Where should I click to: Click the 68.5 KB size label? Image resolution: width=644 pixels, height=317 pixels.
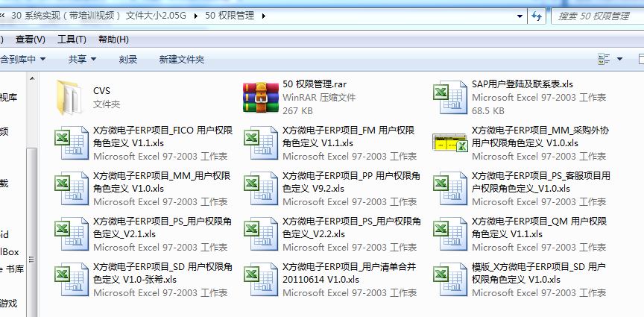pos(488,110)
